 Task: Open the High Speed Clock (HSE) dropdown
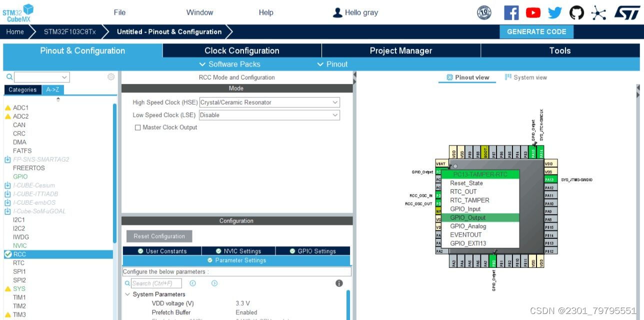click(269, 102)
